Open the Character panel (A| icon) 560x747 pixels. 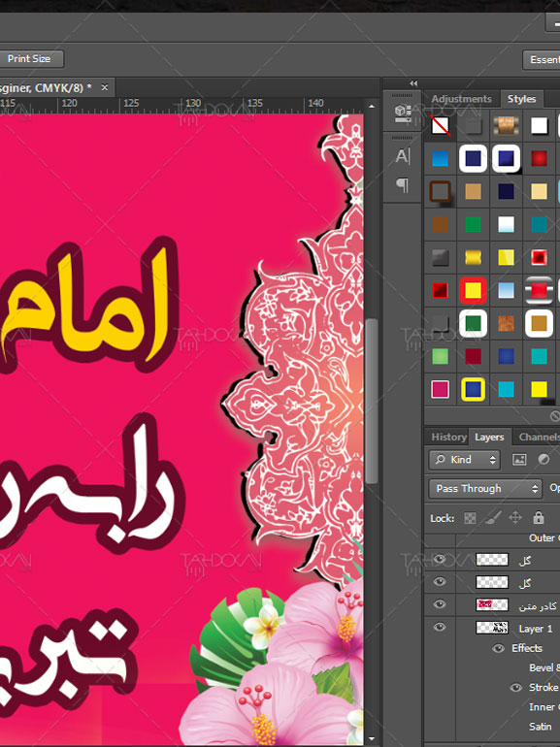click(402, 156)
